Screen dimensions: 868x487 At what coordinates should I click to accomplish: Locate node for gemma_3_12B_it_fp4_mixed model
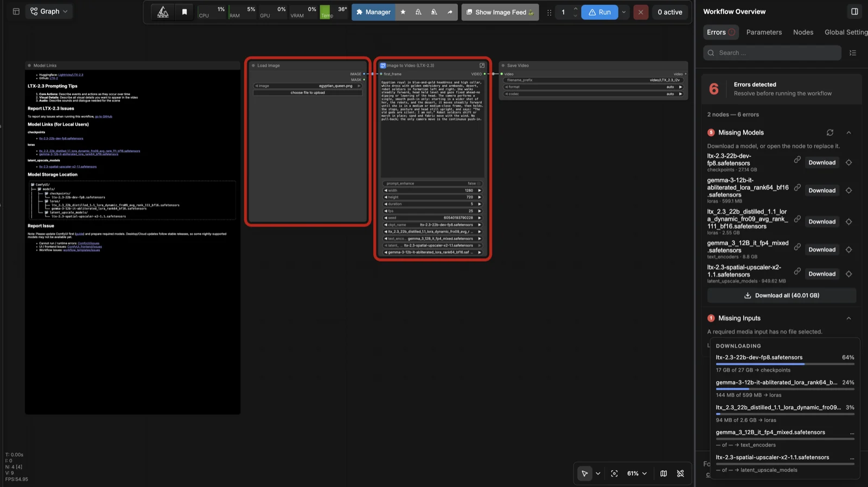pyautogui.click(x=849, y=250)
